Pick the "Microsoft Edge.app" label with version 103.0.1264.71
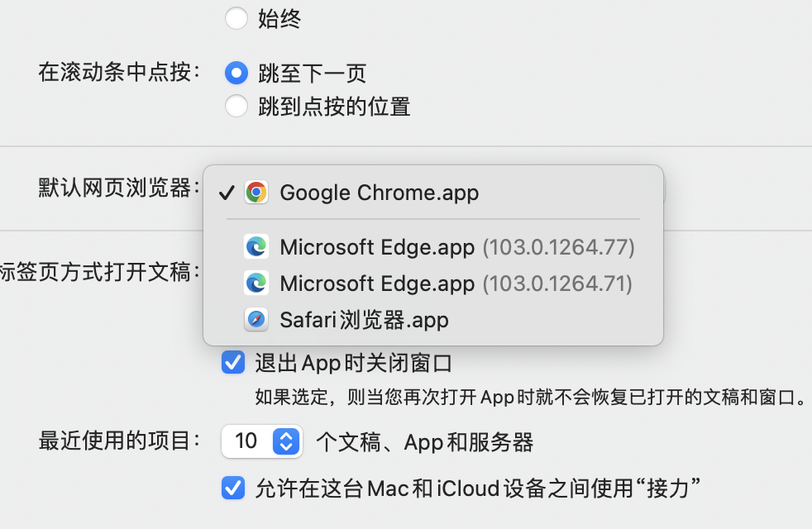The image size is (812, 529). pyautogui.click(x=377, y=284)
